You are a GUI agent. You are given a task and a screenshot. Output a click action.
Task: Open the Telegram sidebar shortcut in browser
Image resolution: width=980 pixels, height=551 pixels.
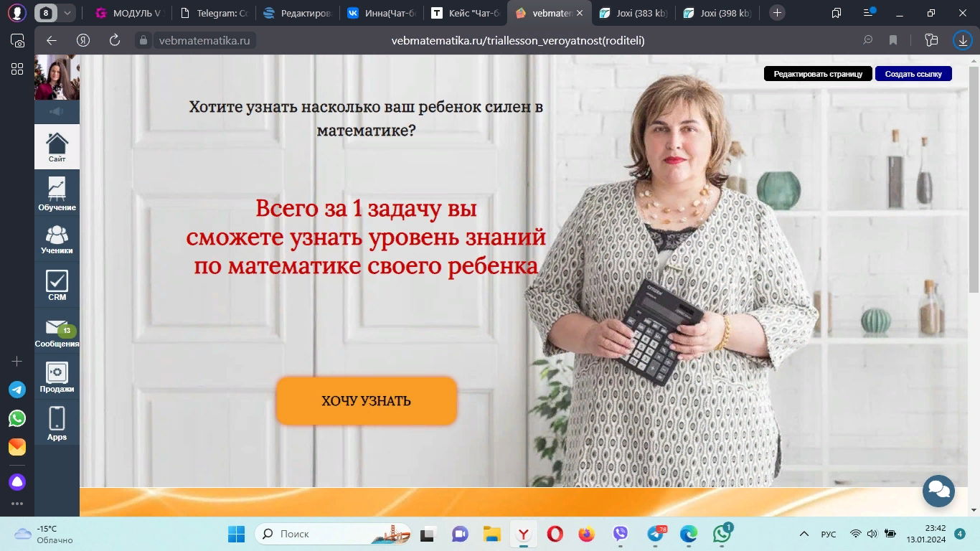(17, 390)
